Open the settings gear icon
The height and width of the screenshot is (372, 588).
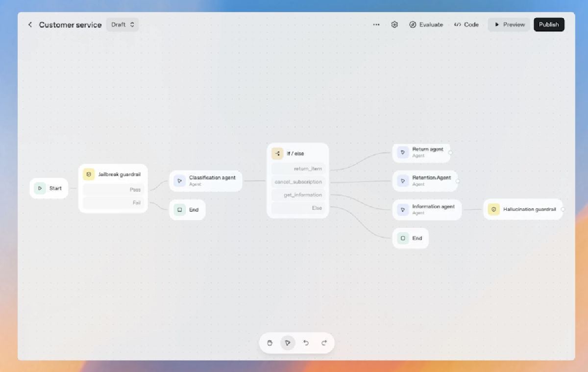click(x=394, y=25)
